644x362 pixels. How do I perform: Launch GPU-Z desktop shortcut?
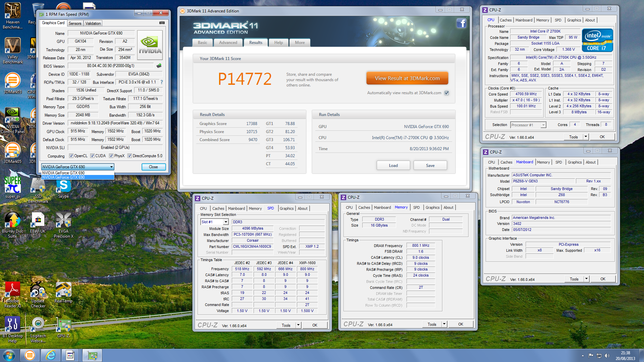click(63, 328)
